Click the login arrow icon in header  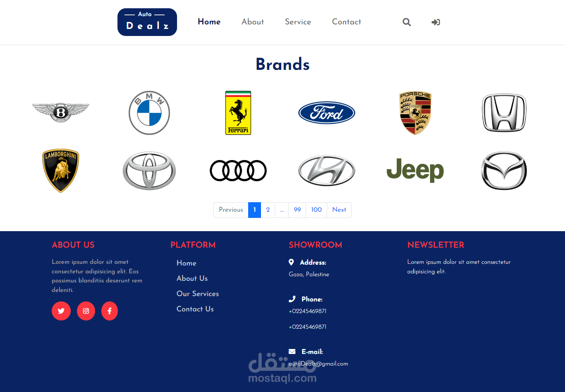coord(436,22)
